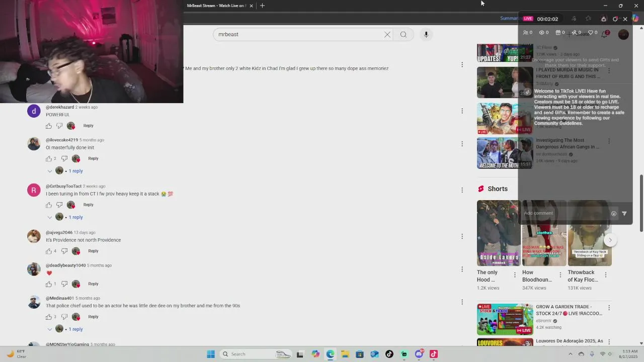
Task: Click the lock icon in TikTok LIVE overlay
Action: click(x=604, y=19)
